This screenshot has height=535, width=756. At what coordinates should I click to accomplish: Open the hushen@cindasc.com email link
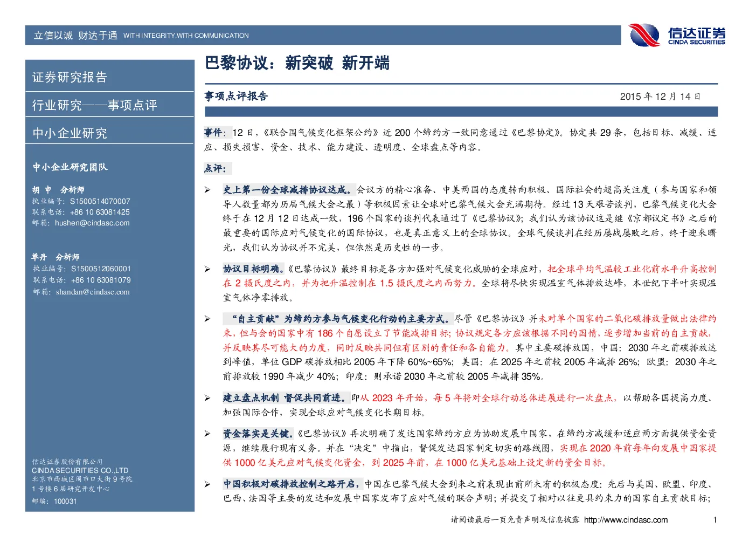click(x=92, y=223)
